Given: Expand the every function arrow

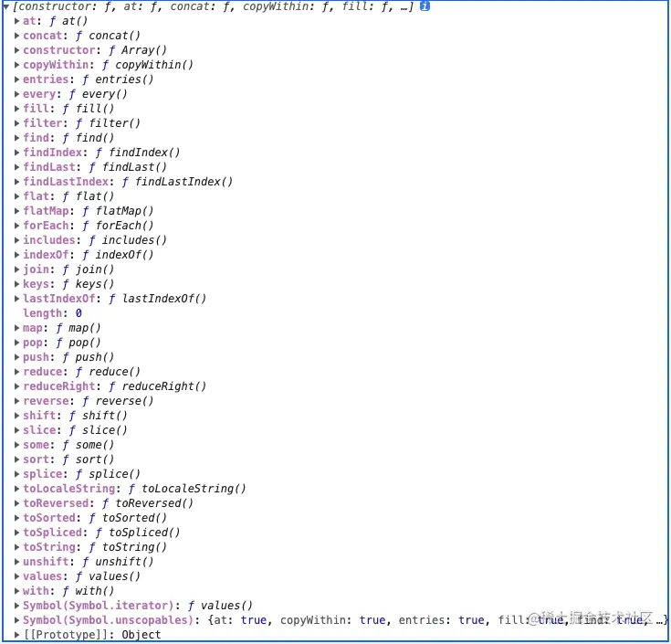Looking at the screenshot, I should pyautogui.click(x=16, y=94).
